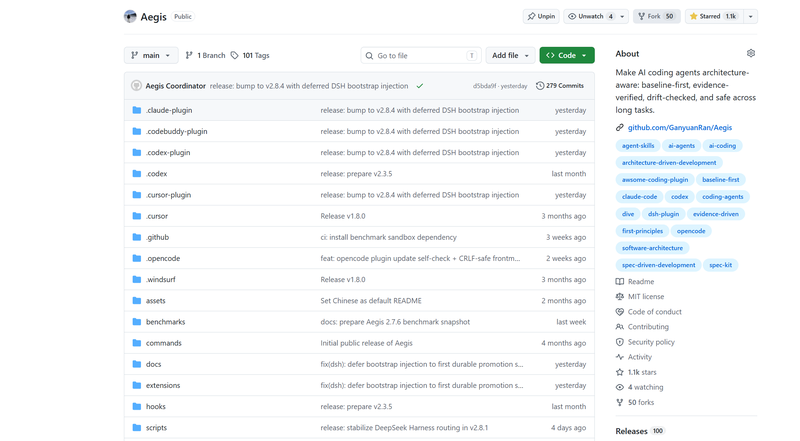Screen dimensions: 800x441
Task: Click the Unwatch button
Action: pyautogui.click(x=590, y=16)
